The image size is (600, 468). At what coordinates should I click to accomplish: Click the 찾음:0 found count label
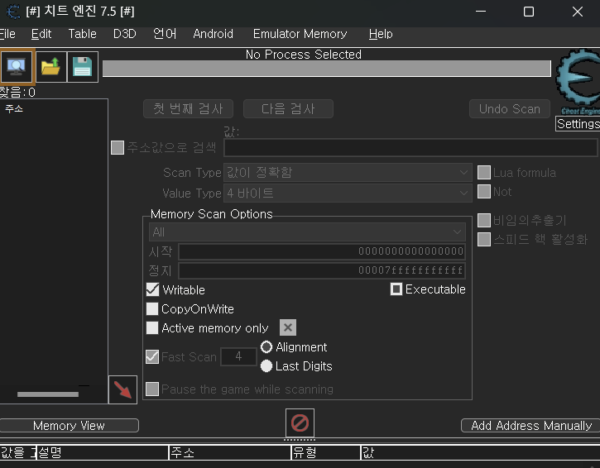[18, 92]
